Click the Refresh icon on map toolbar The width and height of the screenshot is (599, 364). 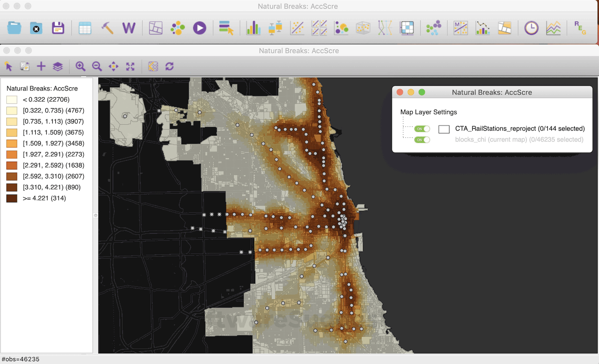click(x=169, y=66)
